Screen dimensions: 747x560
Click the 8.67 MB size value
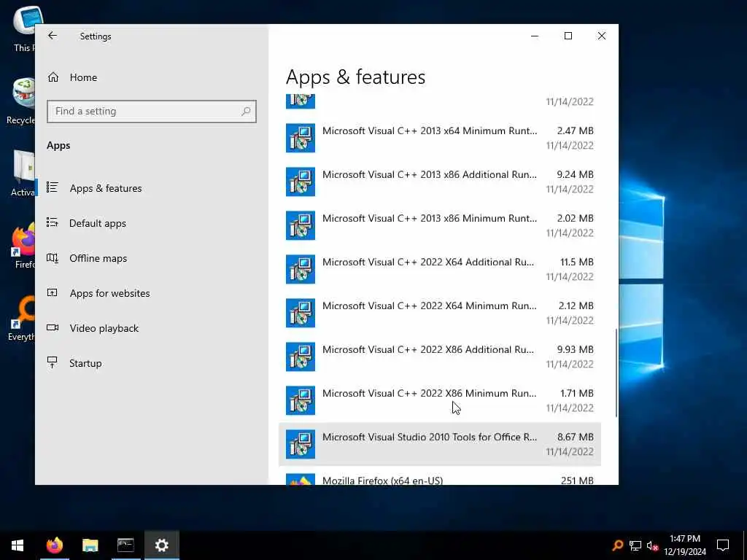click(x=575, y=437)
